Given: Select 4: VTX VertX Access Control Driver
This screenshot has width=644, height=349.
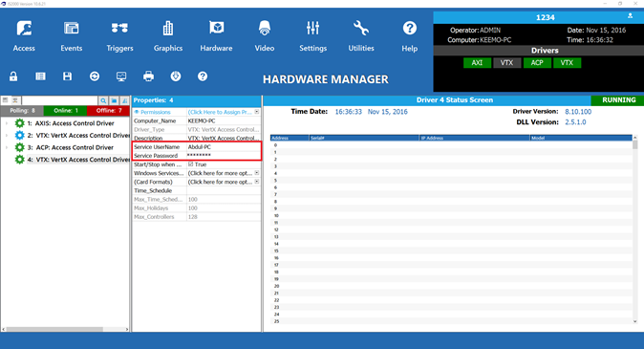Looking at the screenshot, I should coord(78,160).
